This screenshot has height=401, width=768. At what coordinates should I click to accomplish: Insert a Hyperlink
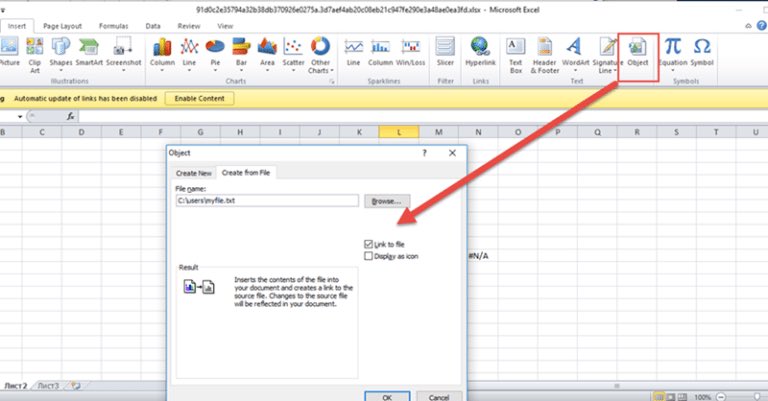click(480, 51)
